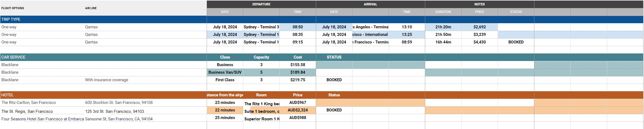Viewport: 644px width, 129px height.
Task: Select the CAR SERVICE section header
Action: pos(13,57)
